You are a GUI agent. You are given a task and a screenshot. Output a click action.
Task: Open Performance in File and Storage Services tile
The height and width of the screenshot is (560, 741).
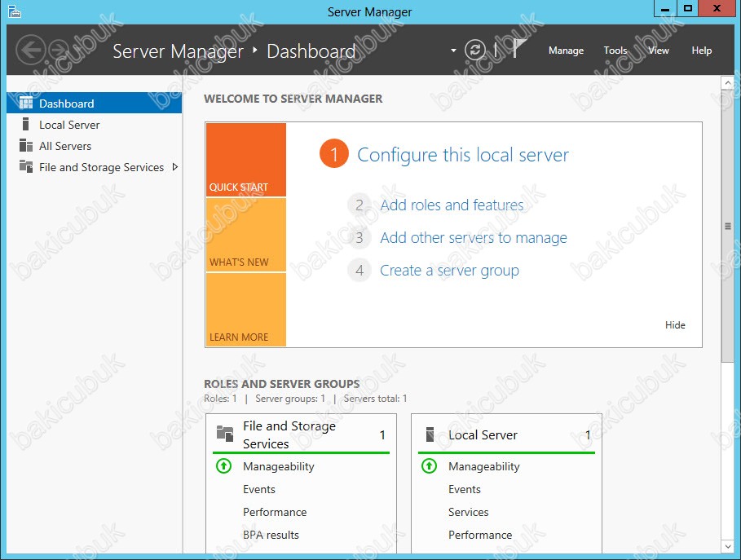[275, 512]
